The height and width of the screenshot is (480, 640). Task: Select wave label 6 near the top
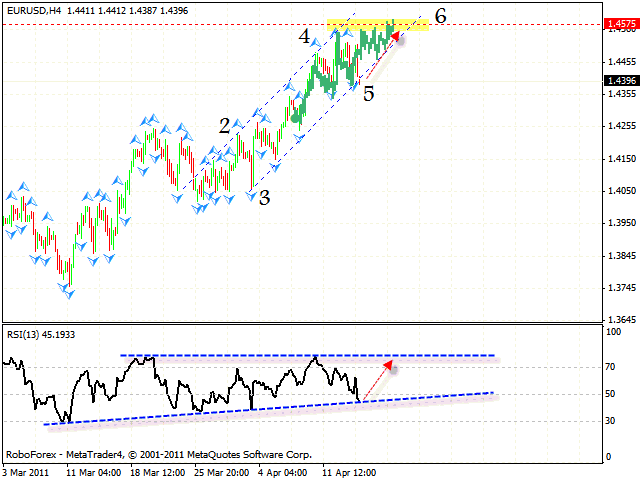[440, 17]
